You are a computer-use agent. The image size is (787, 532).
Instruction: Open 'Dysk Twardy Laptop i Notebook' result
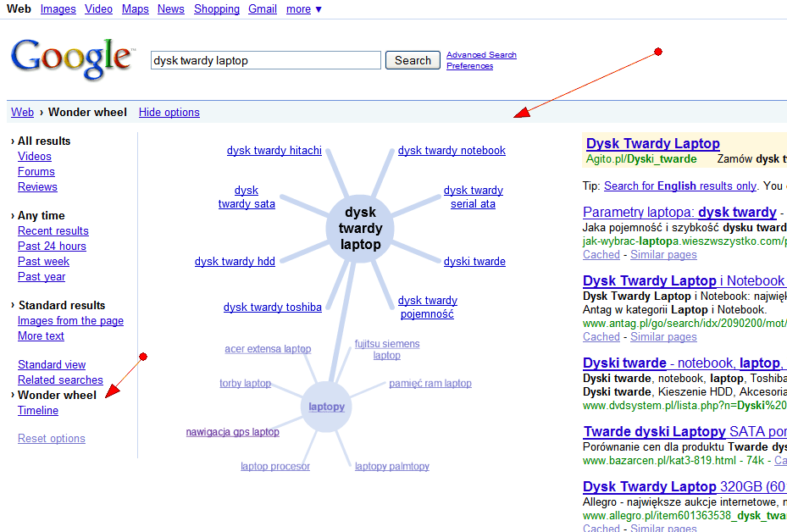pos(683,280)
